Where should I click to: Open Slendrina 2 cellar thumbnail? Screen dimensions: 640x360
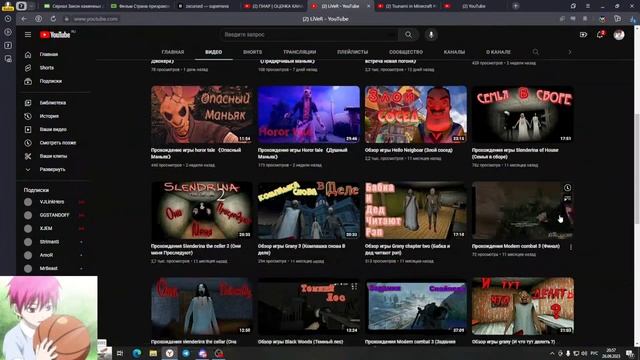[202, 210]
